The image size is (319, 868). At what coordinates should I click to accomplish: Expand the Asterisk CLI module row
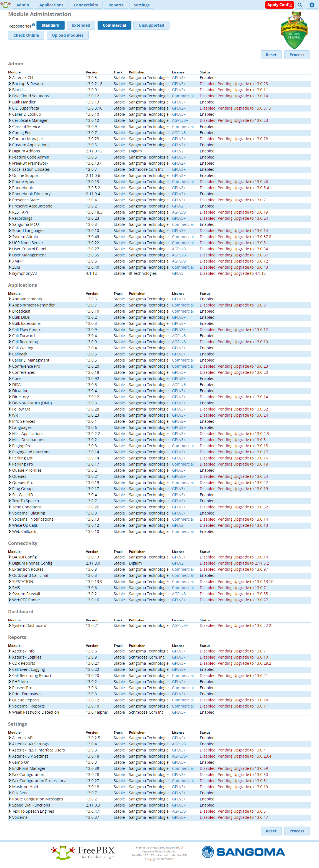[x=159, y=78]
